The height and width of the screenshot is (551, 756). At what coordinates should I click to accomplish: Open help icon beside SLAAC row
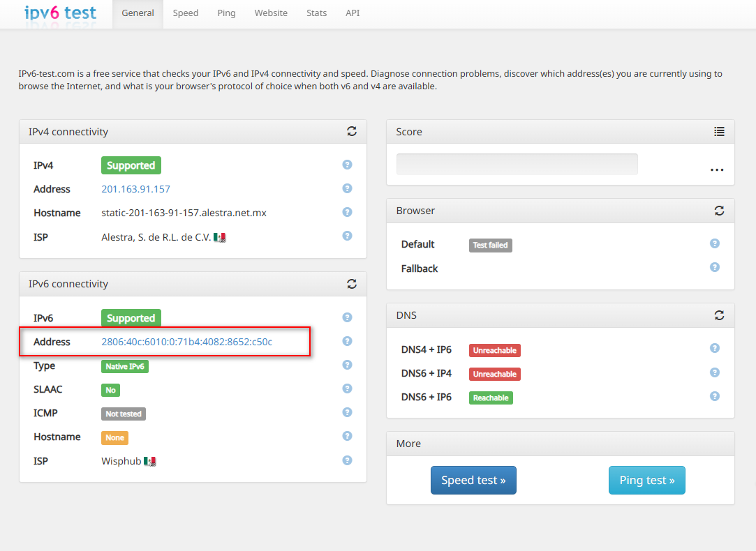click(347, 388)
